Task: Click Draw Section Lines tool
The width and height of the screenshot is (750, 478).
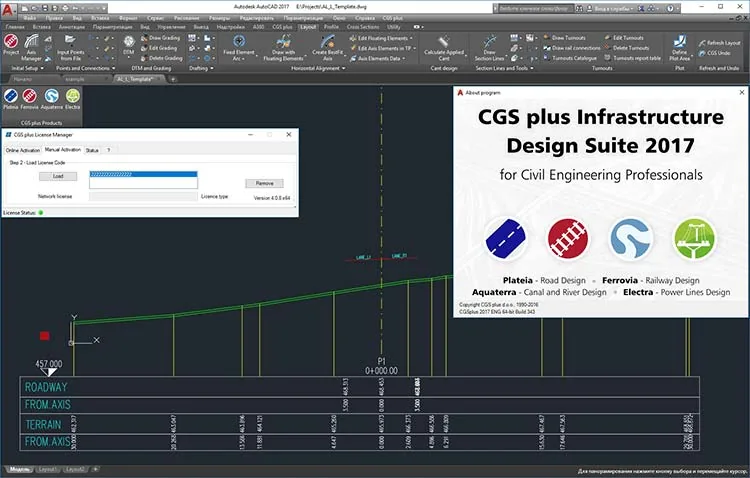Action: coord(489,48)
